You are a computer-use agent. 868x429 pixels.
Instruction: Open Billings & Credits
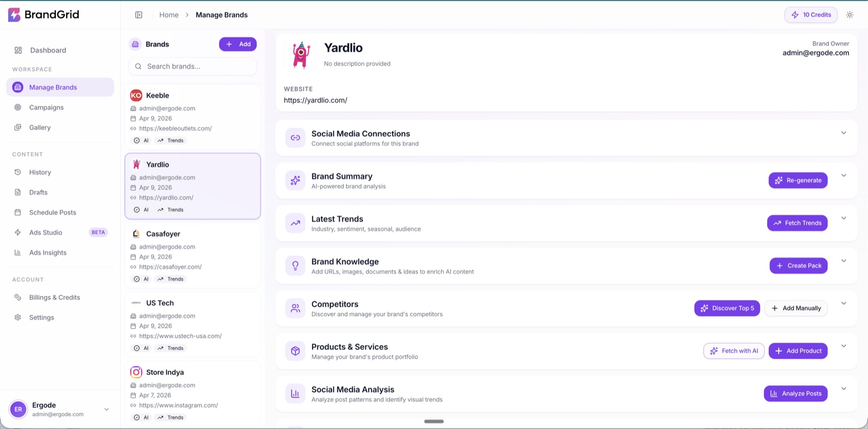[60, 298]
